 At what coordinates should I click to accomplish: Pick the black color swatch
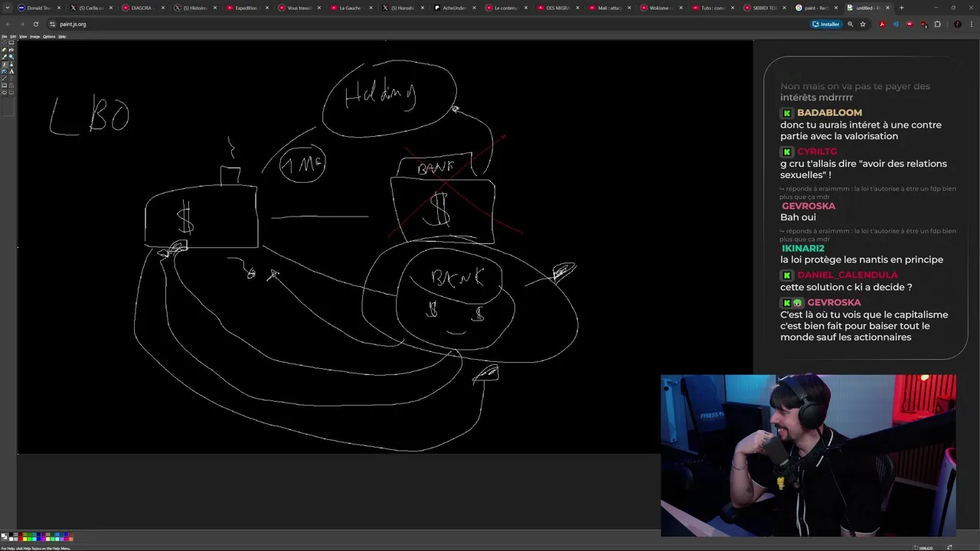pyautogui.click(x=11, y=534)
